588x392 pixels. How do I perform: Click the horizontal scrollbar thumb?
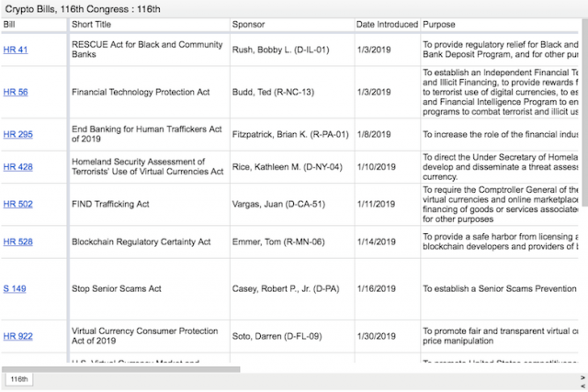(120, 369)
